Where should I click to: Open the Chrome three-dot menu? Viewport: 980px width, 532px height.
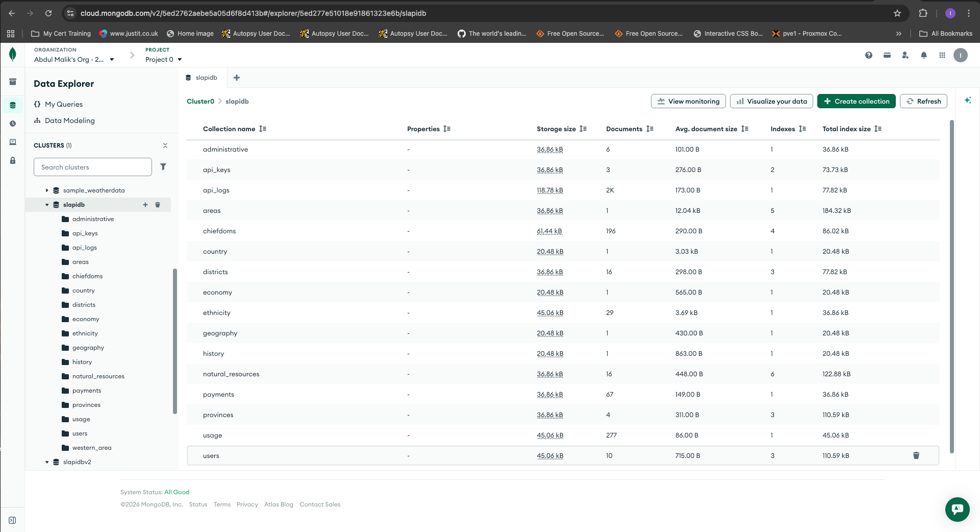969,13
